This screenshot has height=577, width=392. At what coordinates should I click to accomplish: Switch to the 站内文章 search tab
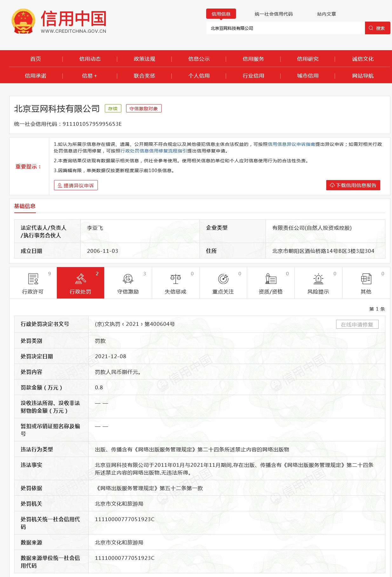point(327,14)
